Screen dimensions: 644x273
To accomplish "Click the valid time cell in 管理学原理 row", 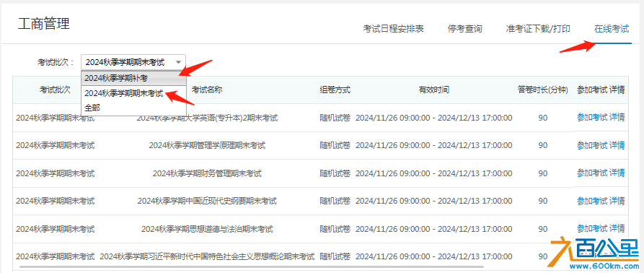I will [433, 145].
